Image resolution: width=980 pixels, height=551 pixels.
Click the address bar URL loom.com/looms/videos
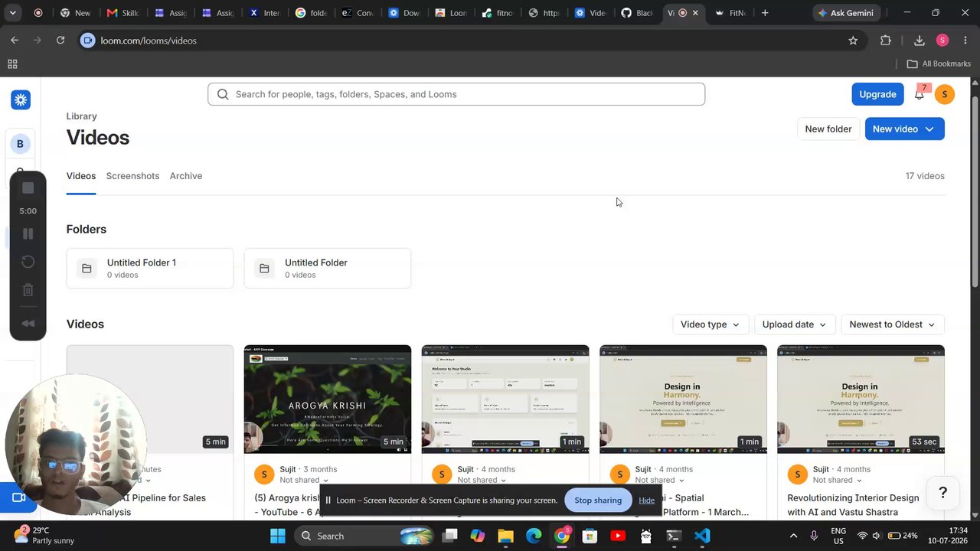point(149,41)
